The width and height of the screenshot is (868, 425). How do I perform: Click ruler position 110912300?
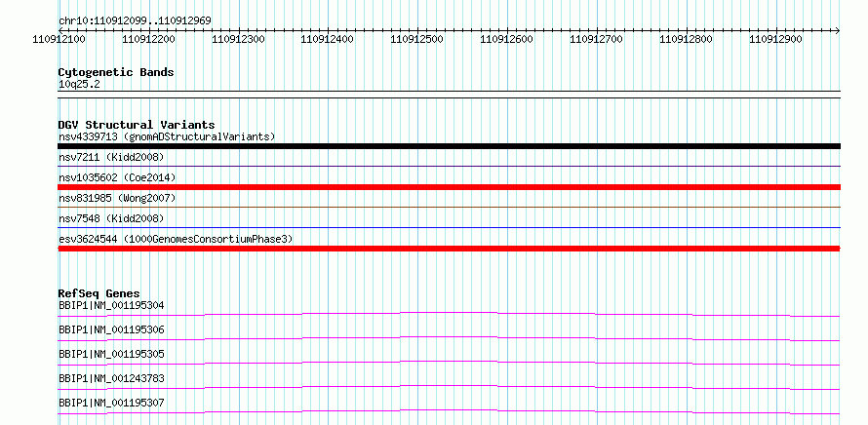click(x=238, y=39)
